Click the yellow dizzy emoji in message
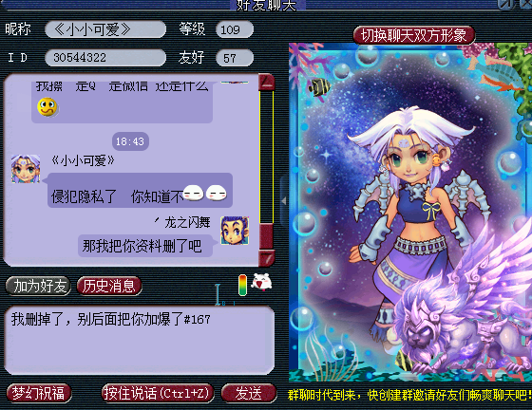Viewport: 532px width, 410px height. (47, 106)
